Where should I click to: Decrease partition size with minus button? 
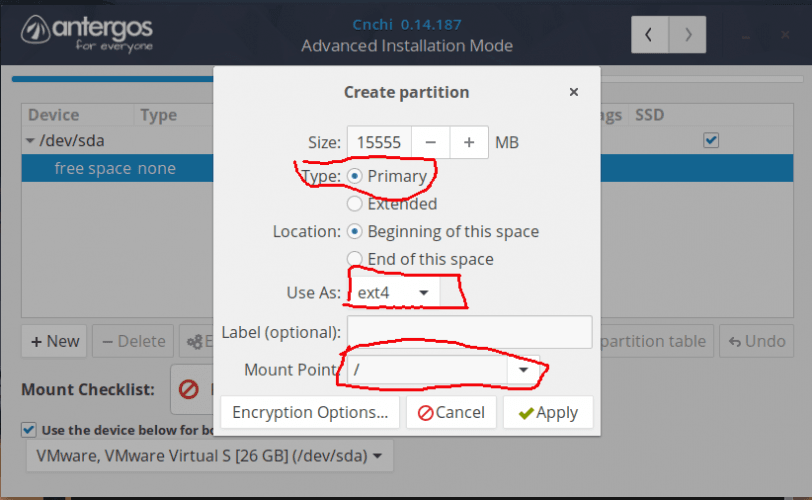point(430,142)
